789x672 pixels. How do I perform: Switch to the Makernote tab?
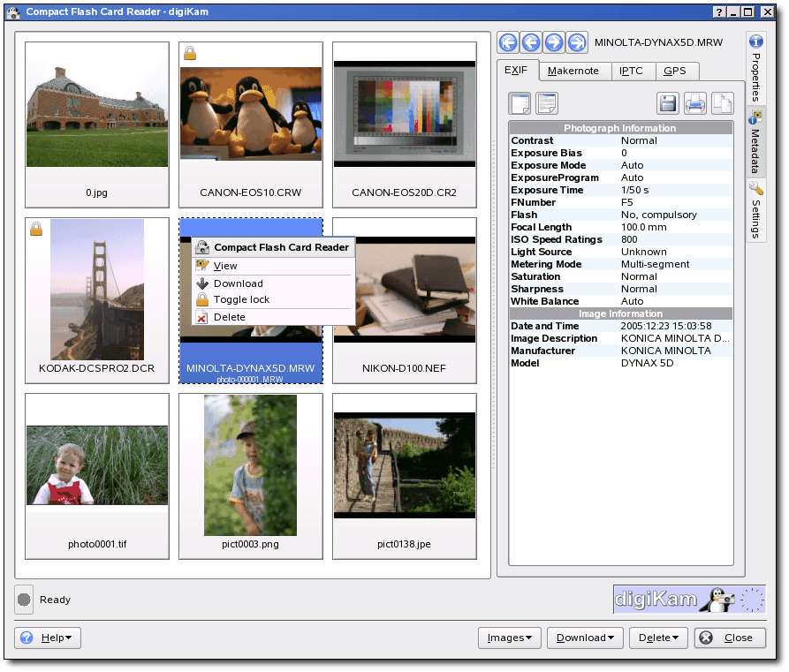click(x=573, y=71)
